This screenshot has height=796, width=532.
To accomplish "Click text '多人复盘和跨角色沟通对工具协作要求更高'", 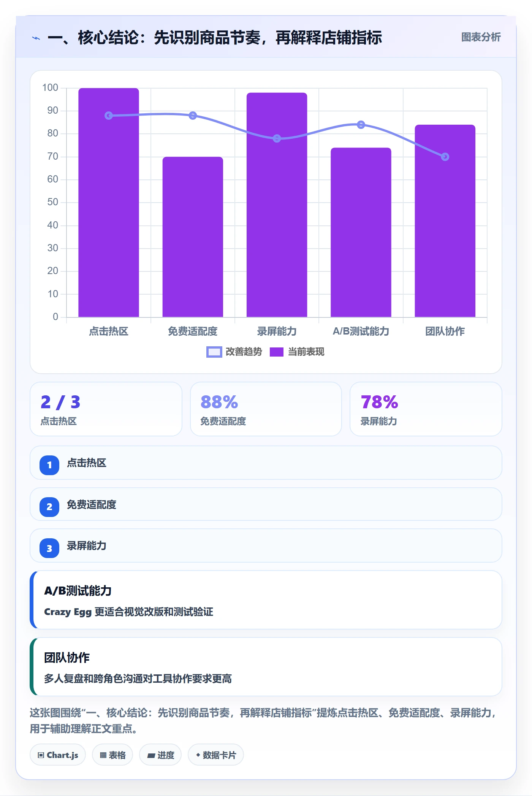I will (138, 679).
